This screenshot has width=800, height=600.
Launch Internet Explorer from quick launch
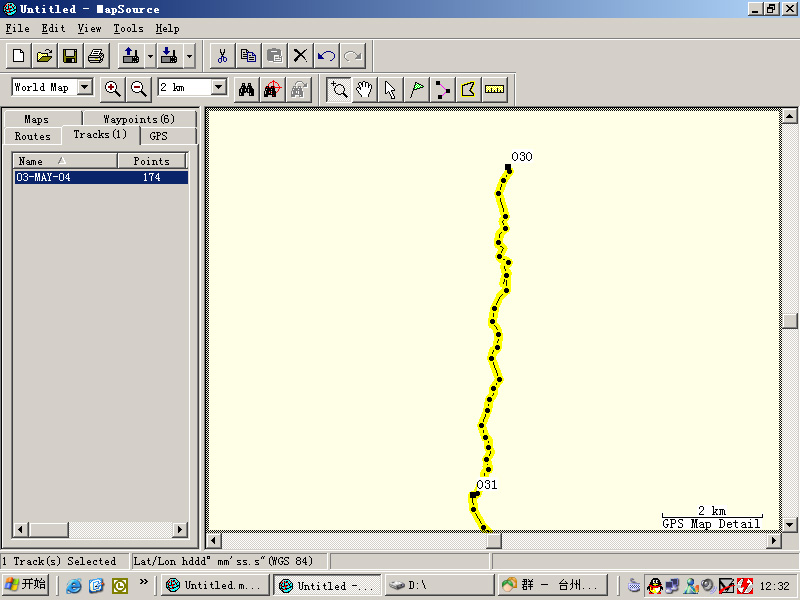coord(74,585)
